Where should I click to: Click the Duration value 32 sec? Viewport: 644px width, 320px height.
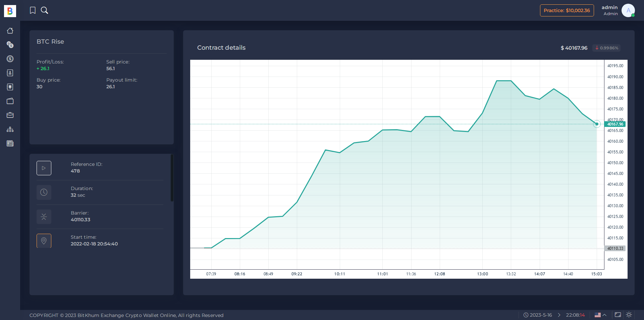(x=78, y=195)
